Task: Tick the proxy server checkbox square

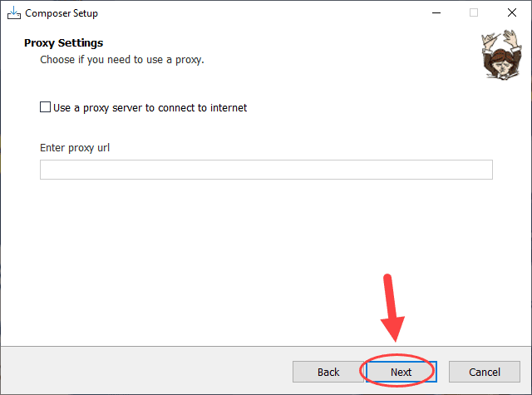Action: coord(45,107)
